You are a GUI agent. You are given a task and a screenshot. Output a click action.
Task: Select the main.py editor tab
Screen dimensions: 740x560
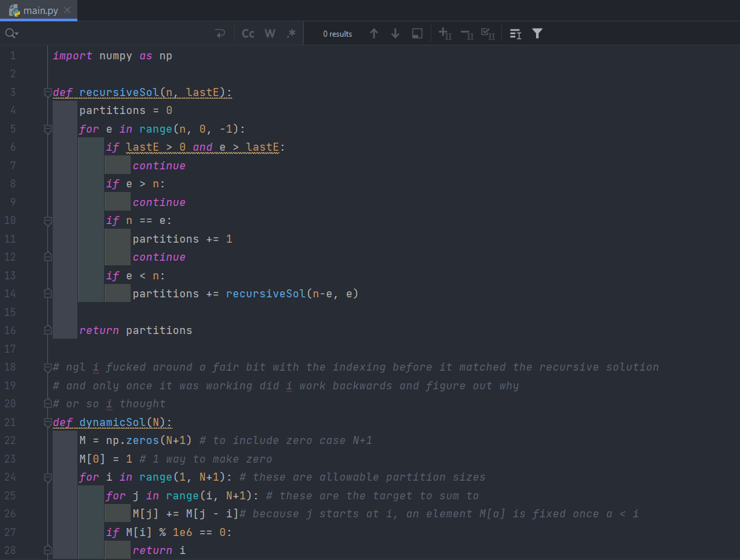tap(40, 10)
